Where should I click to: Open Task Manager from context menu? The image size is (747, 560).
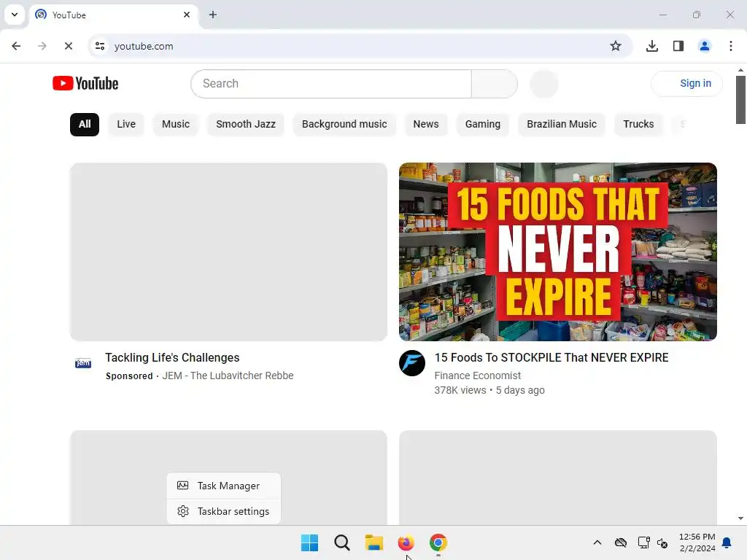pos(223,486)
